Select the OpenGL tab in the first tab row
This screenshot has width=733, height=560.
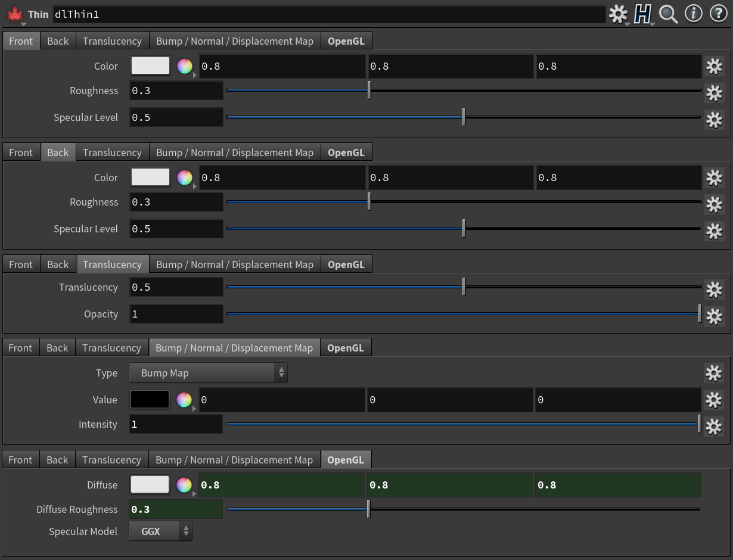(346, 41)
